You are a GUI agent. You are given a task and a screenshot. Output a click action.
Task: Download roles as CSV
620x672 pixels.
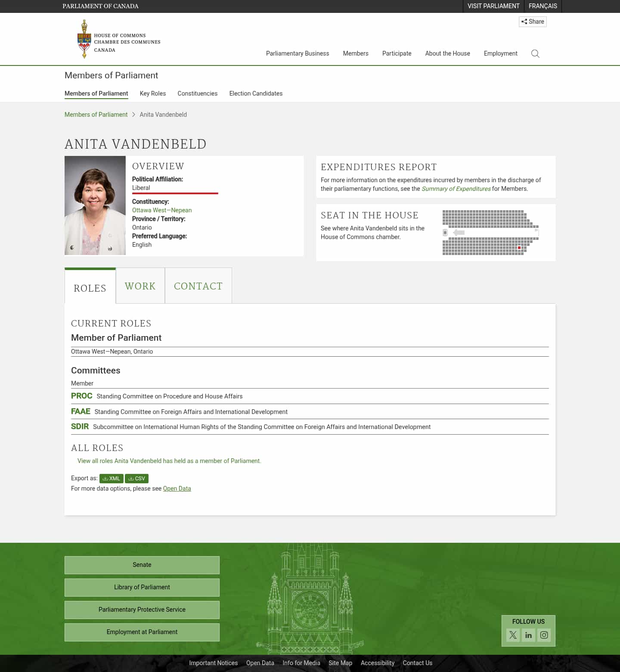[136, 479]
